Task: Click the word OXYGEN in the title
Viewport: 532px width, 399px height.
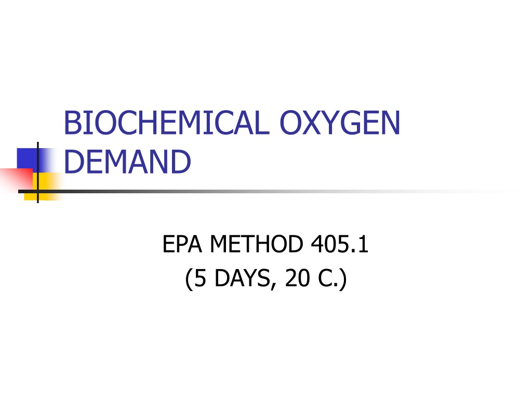Action: coord(340,123)
